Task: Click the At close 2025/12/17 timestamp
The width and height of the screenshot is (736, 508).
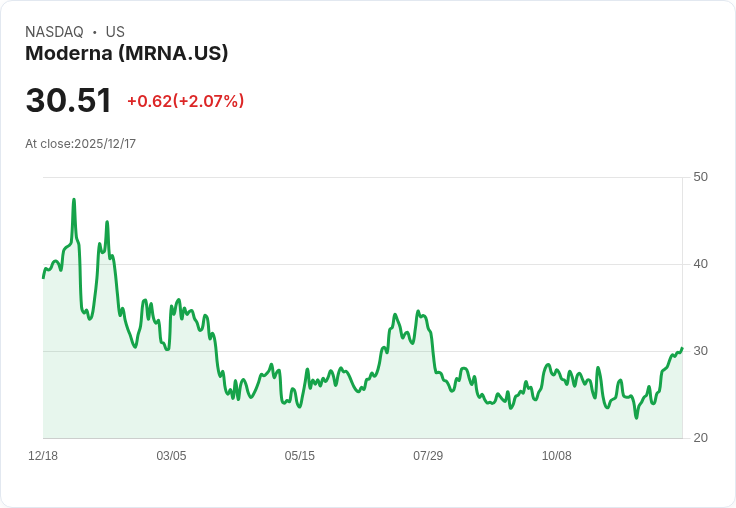Action: [80, 144]
